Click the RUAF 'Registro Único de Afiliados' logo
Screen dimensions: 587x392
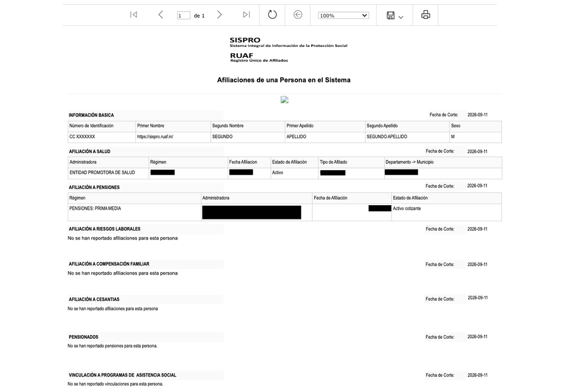coord(259,57)
